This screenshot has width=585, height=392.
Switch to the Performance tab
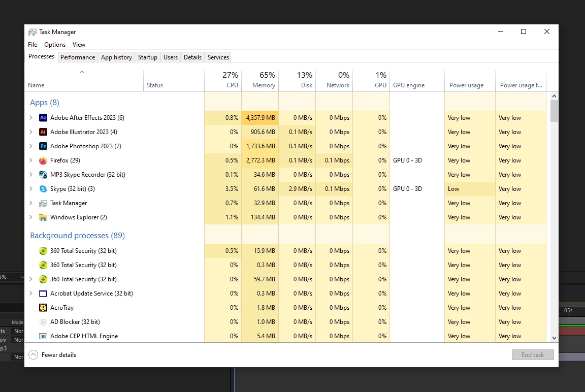(78, 57)
